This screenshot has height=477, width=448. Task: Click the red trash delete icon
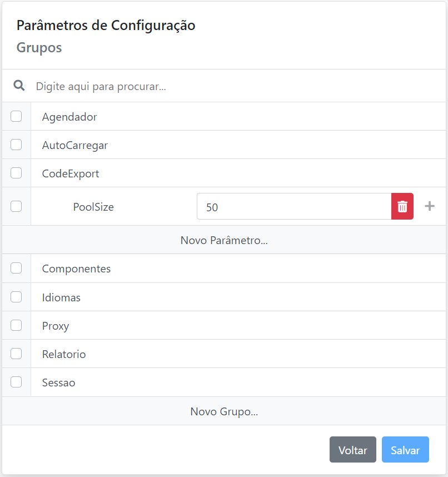pos(402,207)
